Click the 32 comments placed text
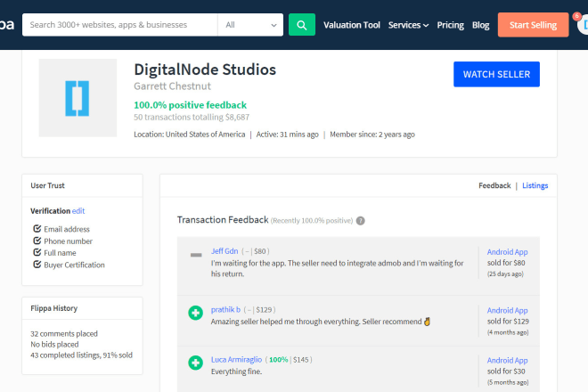588x392 pixels. pyautogui.click(x=64, y=333)
